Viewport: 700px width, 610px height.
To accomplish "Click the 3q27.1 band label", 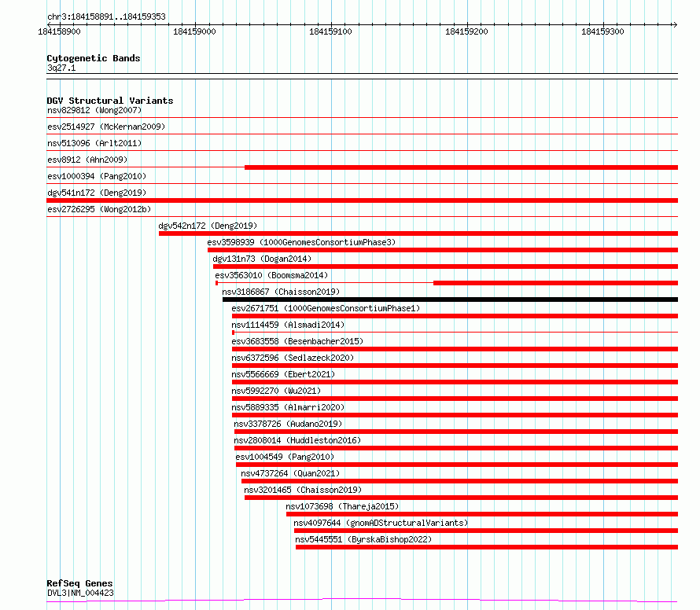I will click(x=61, y=68).
